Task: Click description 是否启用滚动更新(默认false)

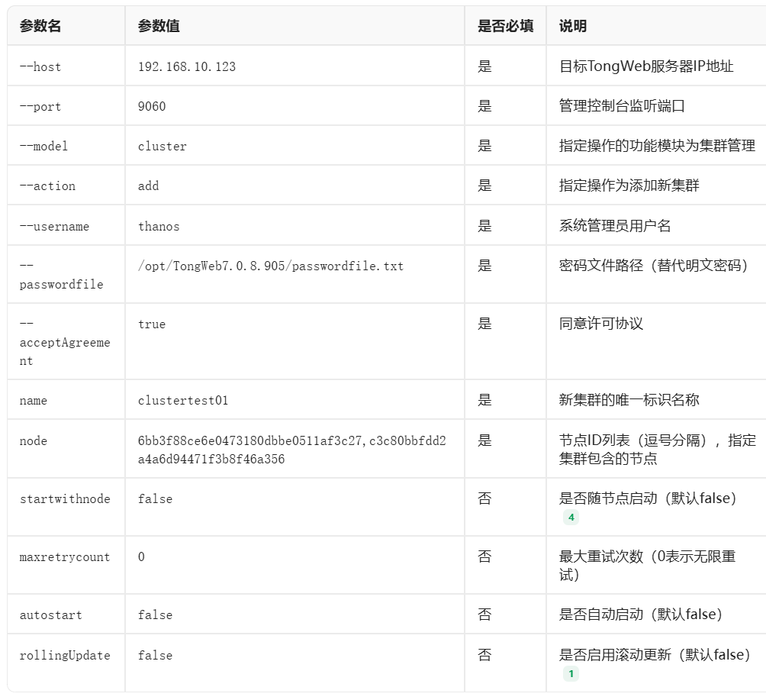Action: pos(655,654)
